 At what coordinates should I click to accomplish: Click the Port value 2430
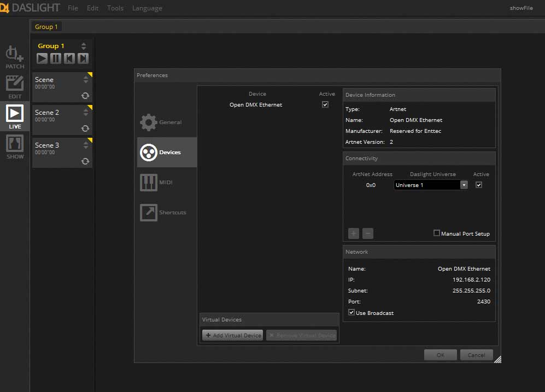tap(483, 302)
